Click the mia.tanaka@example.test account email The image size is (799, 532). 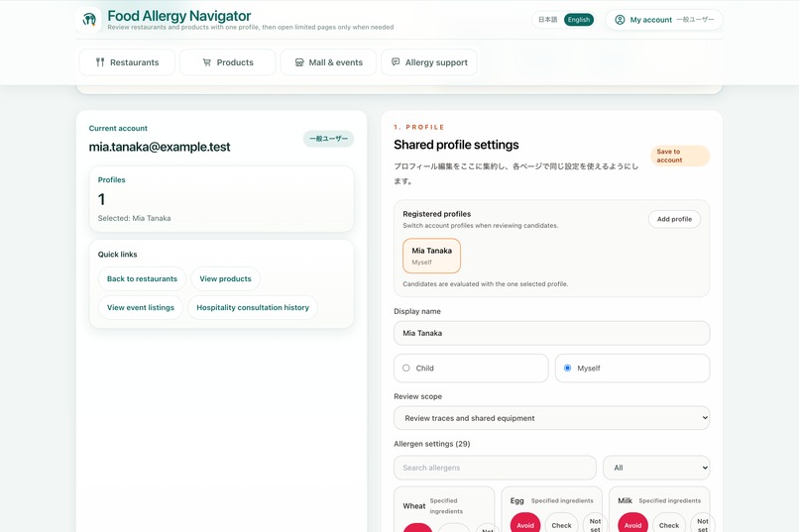pyautogui.click(x=160, y=147)
